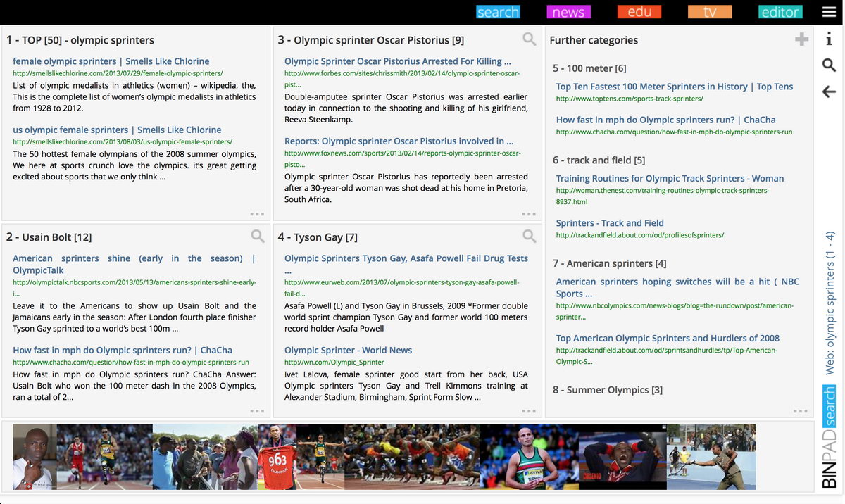
Task: Switch to the tv tab
Action: (710, 12)
